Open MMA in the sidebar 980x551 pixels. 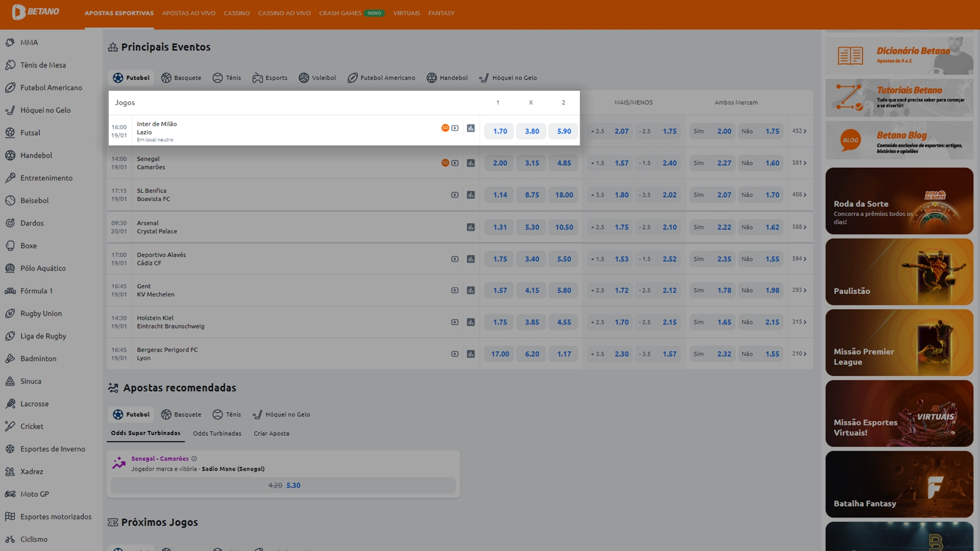coord(29,42)
